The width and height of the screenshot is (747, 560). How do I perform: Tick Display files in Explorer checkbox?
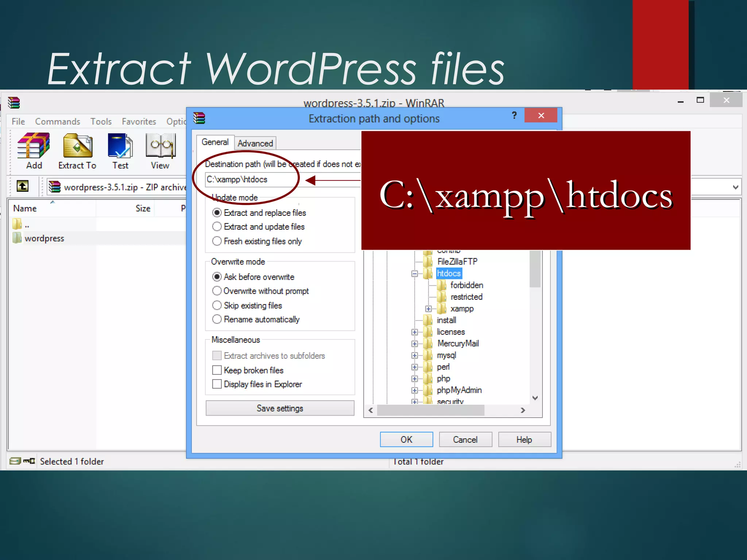217,384
